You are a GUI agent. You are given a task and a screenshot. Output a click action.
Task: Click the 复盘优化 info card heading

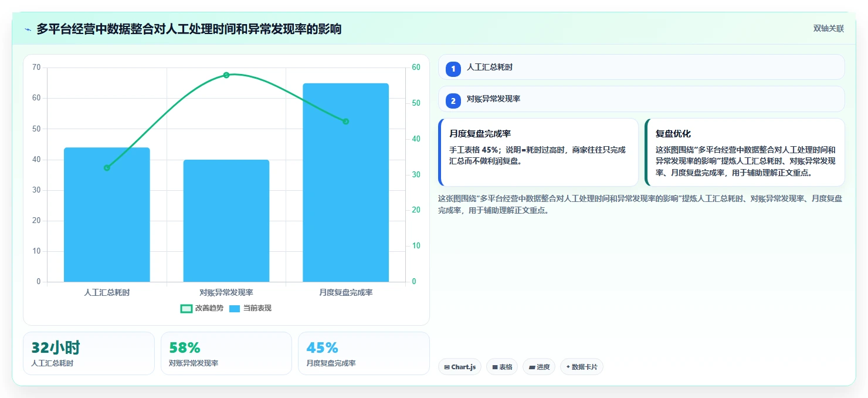673,134
